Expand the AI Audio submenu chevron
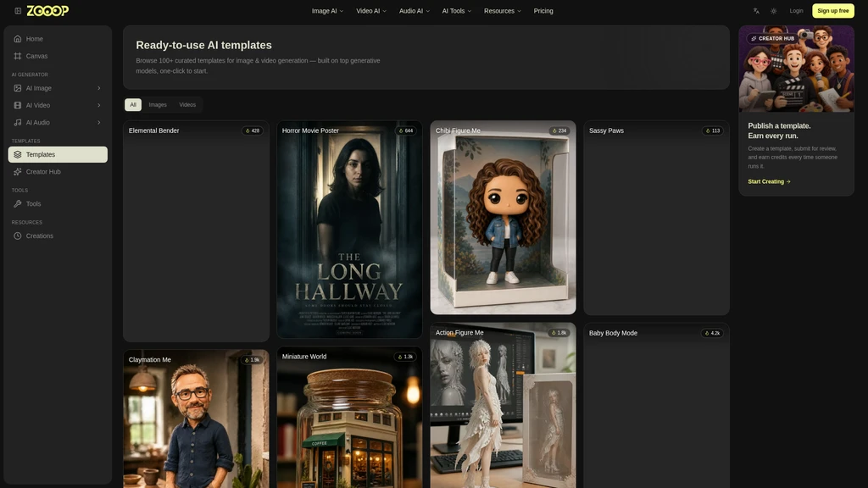This screenshot has width=868, height=488. pos(99,122)
